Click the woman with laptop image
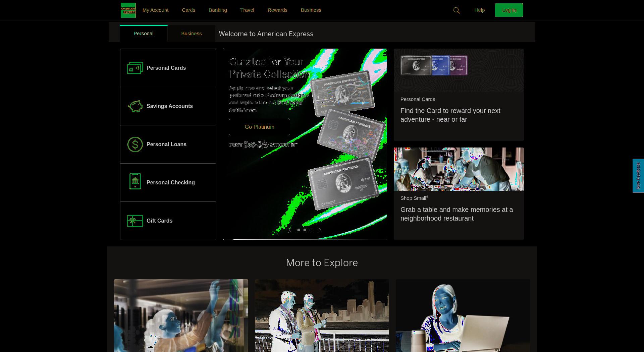The image size is (644, 352). (x=463, y=315)
